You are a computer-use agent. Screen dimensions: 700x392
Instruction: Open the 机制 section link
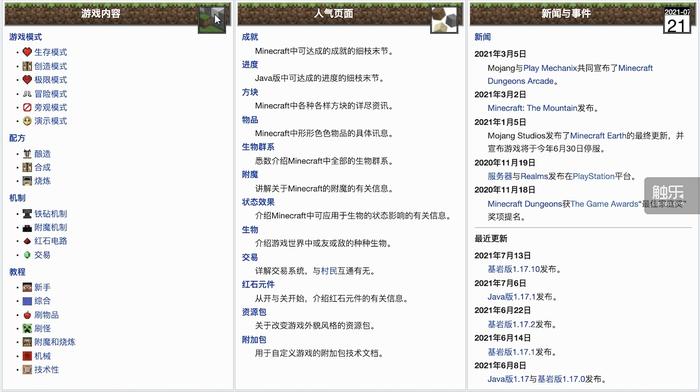pyautogui.click(x=17, y=198)
